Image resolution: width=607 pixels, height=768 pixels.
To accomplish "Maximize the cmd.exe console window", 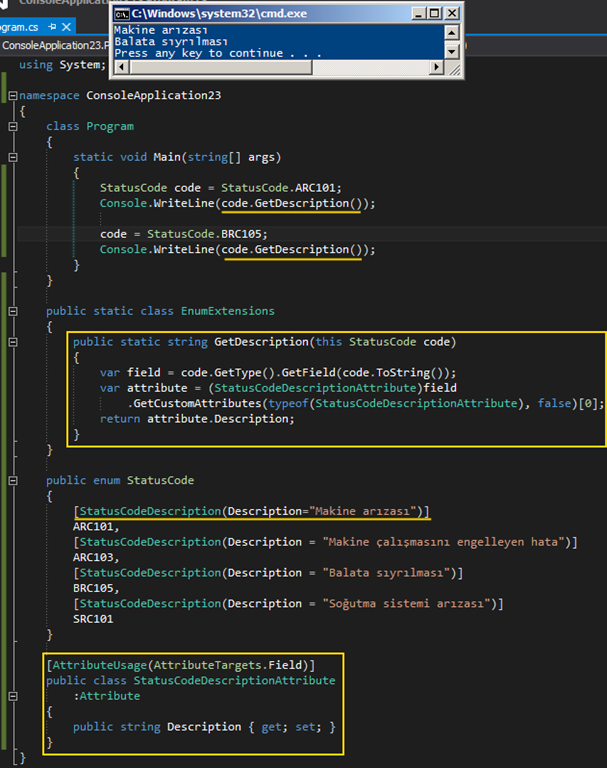I will 434,13.
